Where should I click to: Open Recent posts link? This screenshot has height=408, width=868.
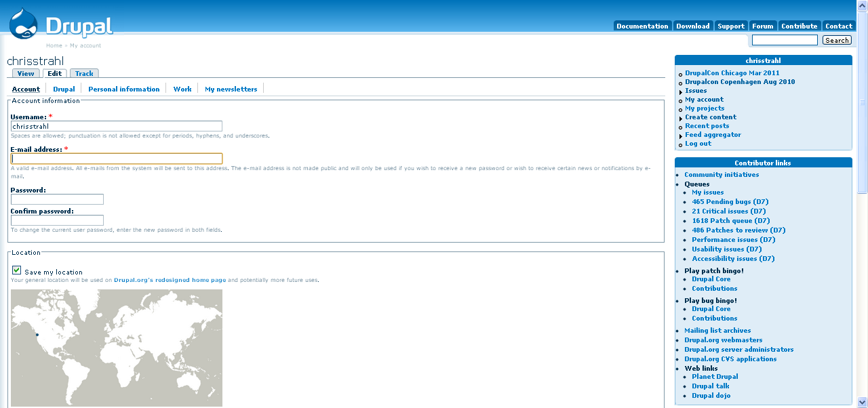(707, 126)
